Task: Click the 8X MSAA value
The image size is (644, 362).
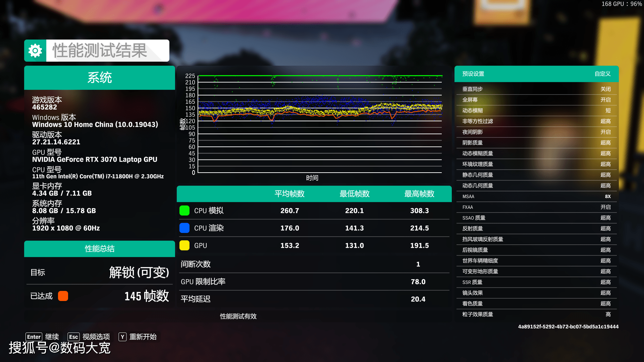Action: (x=608, y=196)
